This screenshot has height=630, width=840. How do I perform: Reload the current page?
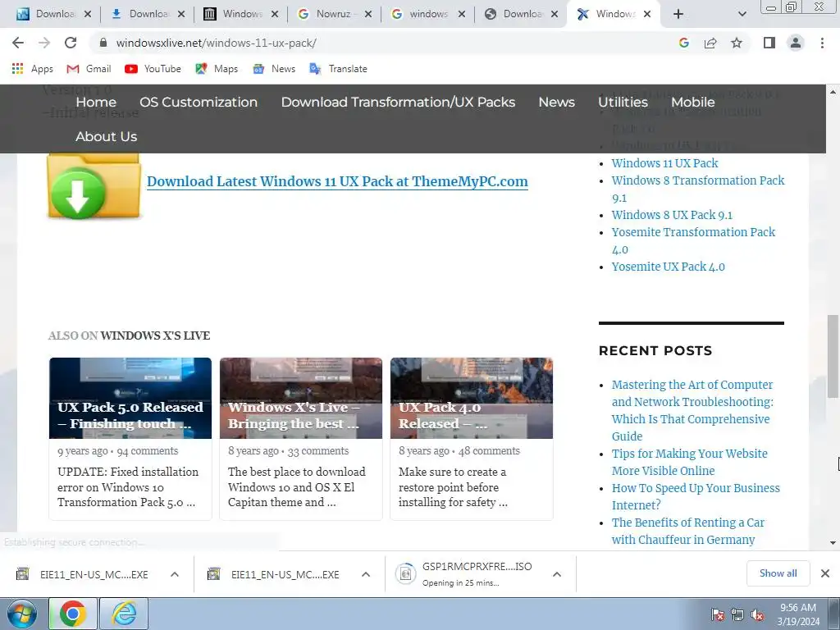click(x=71, y=43)
